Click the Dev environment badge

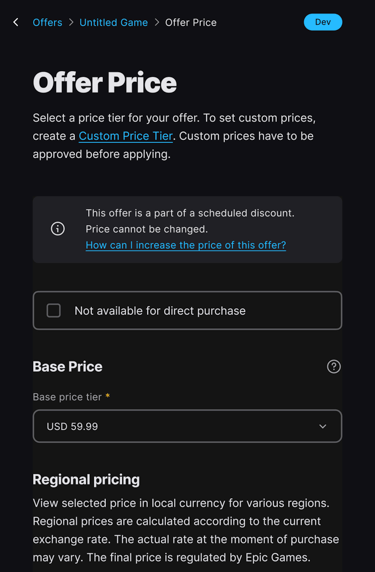pyautogui.click(x=323, y=22)
